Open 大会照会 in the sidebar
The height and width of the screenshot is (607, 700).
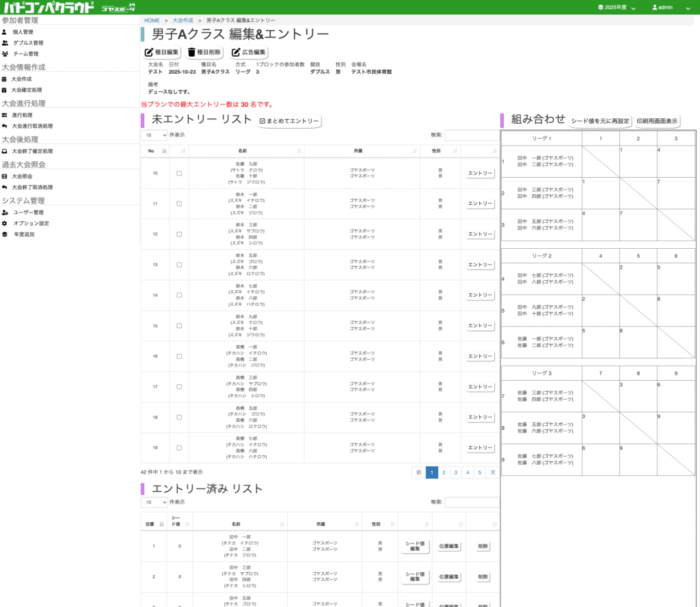(22, 176)
